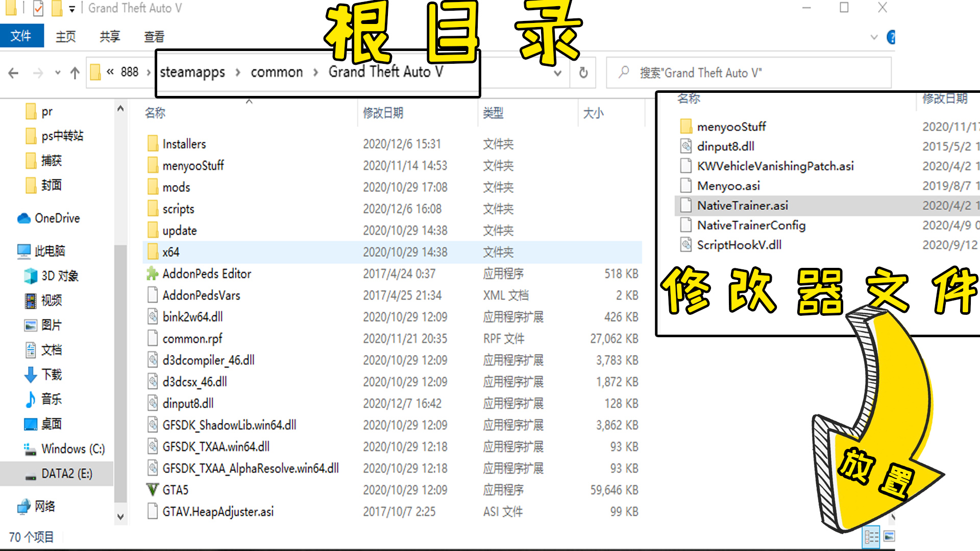Sort by 类型 type column header
This screenshot has width=980, height=551.
click(x=493, y=113)
